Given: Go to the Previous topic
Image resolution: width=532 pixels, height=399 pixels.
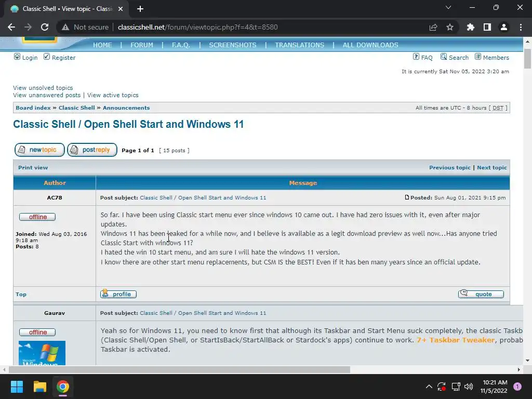Looking at the screenshot, I should click(450, 167).
